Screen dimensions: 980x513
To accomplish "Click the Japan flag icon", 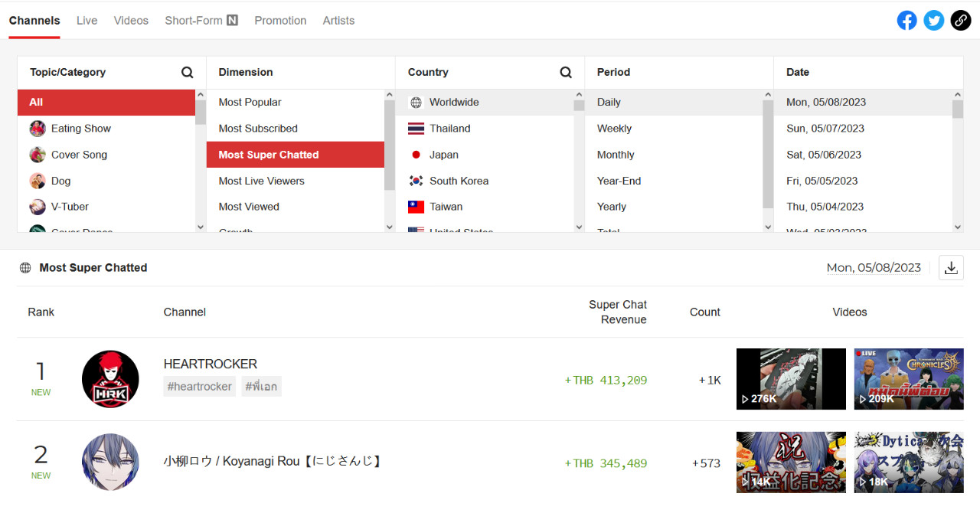I will (x=416, y=155).
